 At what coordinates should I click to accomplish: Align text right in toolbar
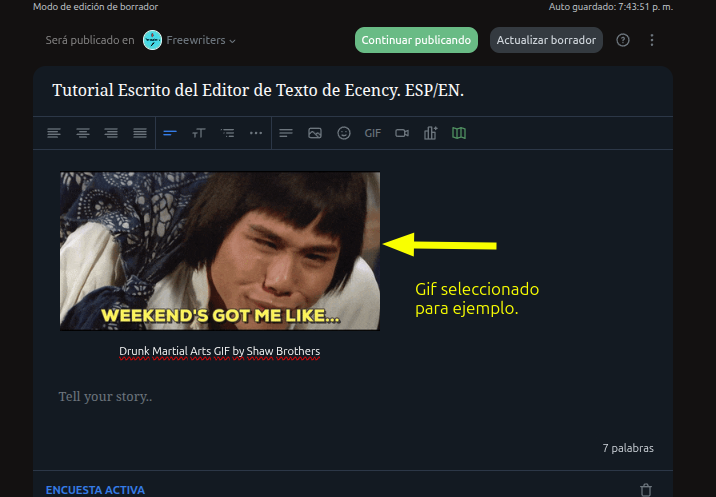111,133
